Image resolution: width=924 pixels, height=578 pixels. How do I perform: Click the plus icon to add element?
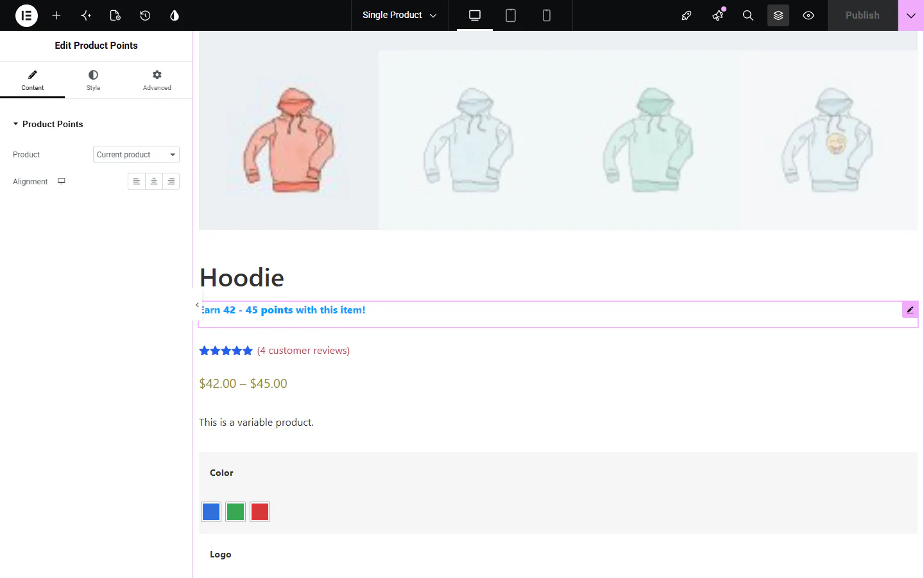pyautogui.click(x=56, y=15)
